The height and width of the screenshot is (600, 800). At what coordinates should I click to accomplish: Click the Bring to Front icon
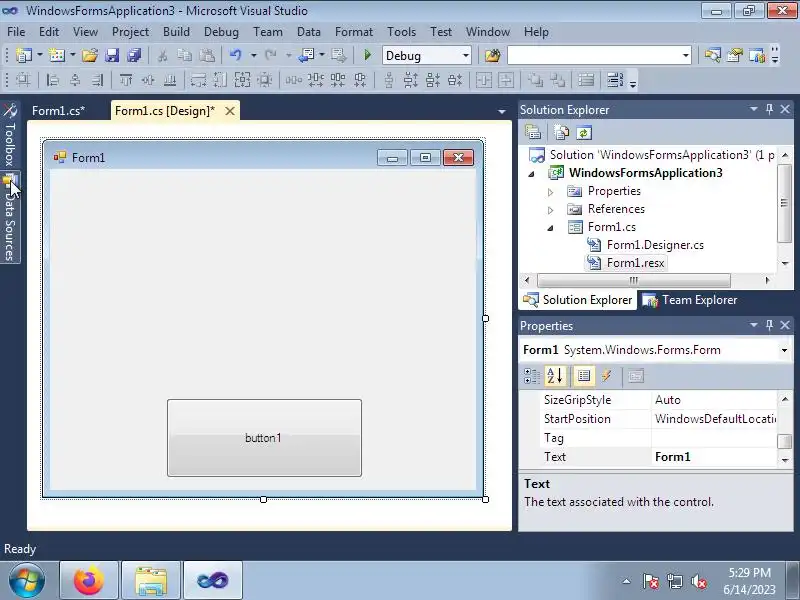(x=535, y=80)
